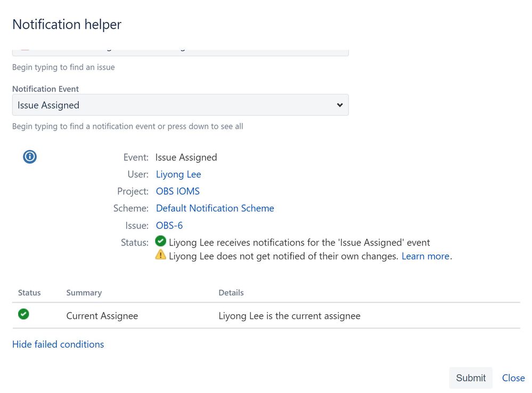532x393 pixels.
Task: Click Hide failed conditions link
Action: (58, 344)
